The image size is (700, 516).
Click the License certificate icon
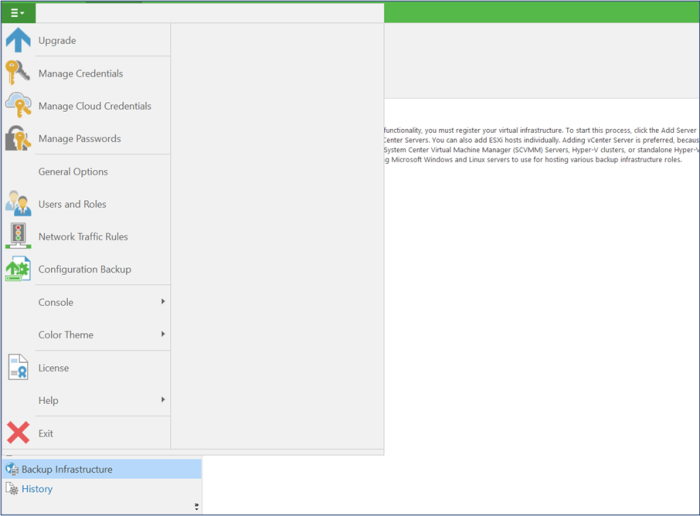(18, 367)
